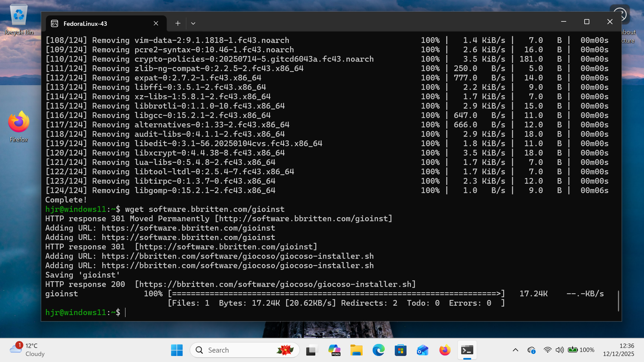Open the Windows Start menu
Viewport: 644px width, 362px height.
coord(177,350)
